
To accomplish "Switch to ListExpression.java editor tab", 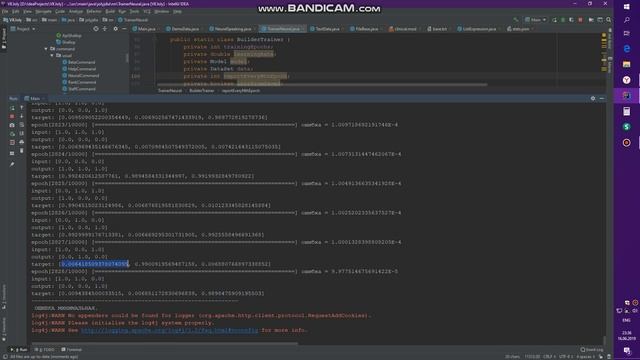I will point(479,29).
